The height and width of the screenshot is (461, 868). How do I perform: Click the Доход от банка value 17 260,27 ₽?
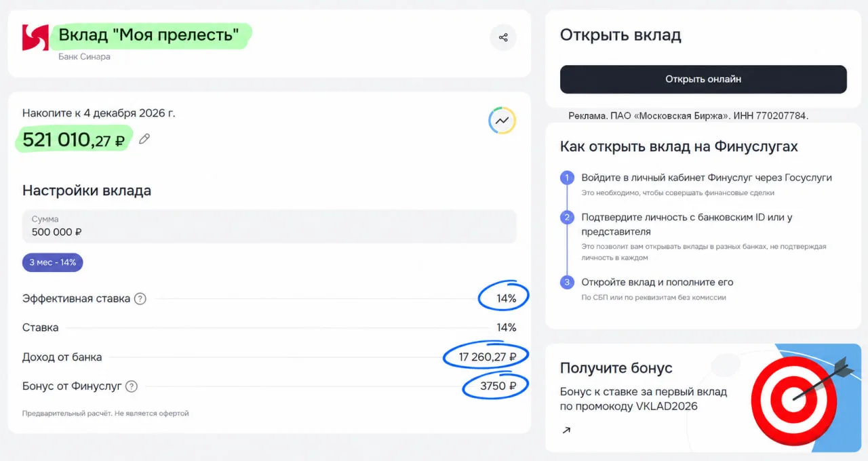pyautogui.click(x=488, y=357)
